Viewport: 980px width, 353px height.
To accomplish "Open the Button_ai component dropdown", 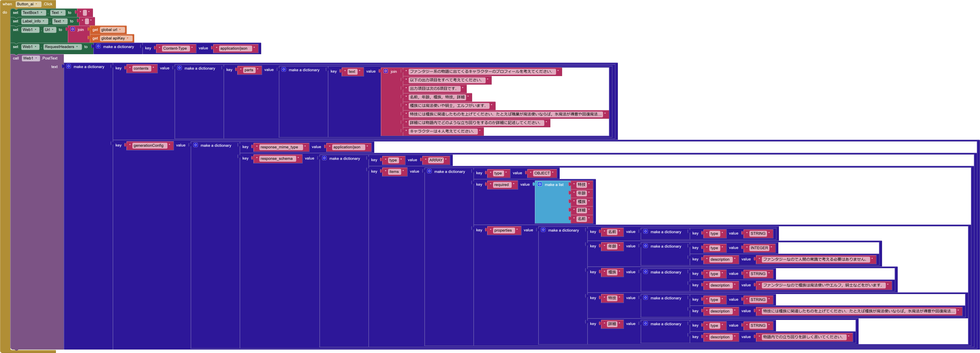I will click(37, 4).
